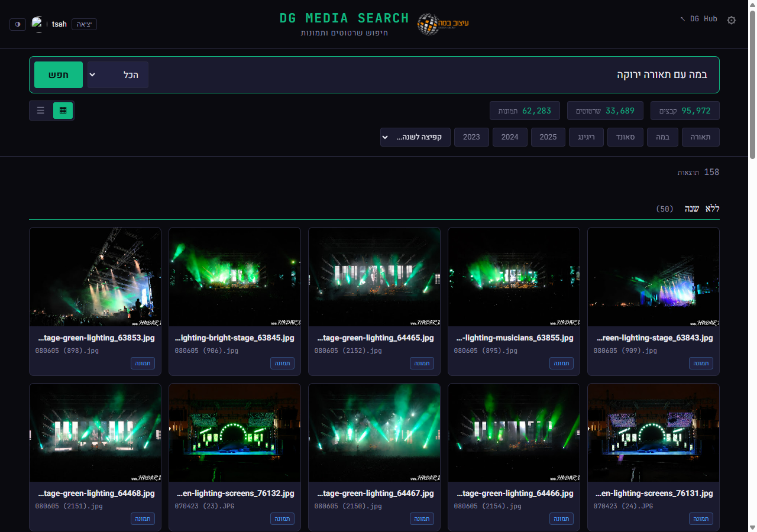Log out with the יציאה button

(x=84, y=24)
